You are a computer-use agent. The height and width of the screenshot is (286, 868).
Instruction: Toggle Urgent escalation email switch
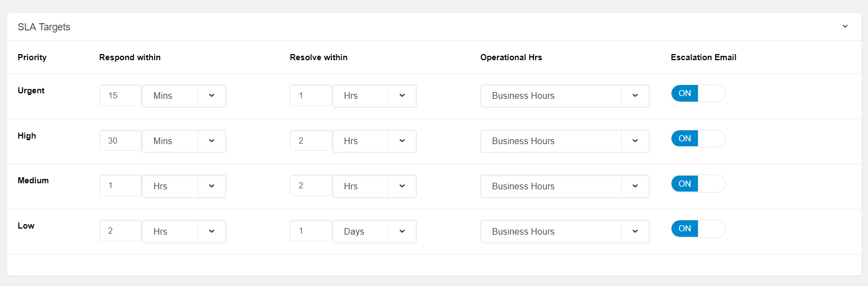(698, 93)
